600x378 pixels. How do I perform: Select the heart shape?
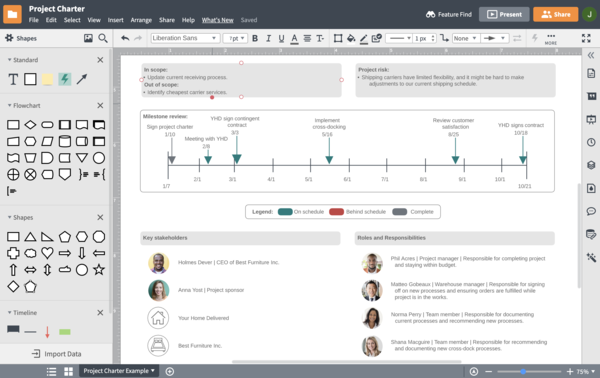(x=47, y=253)
